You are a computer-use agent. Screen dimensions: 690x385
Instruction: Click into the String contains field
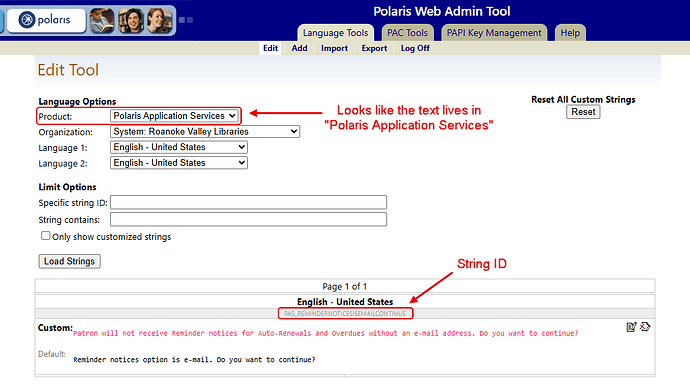[248, 219]
